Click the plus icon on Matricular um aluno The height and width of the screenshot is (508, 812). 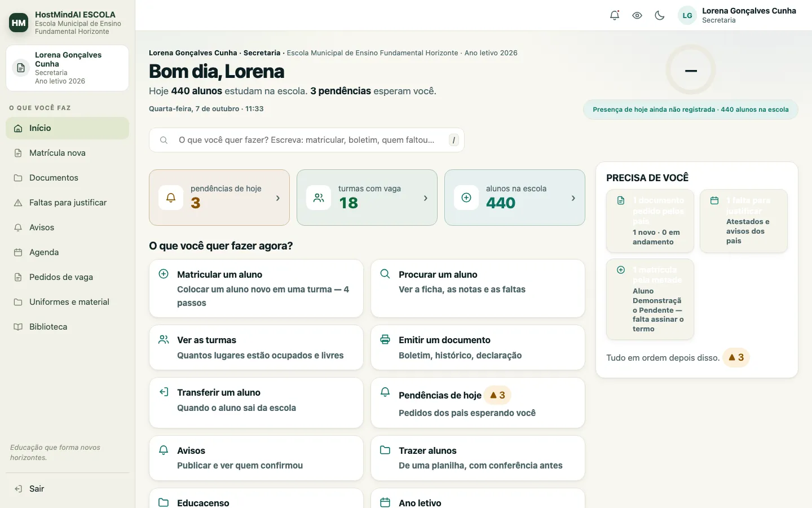[x=164, y=274]
